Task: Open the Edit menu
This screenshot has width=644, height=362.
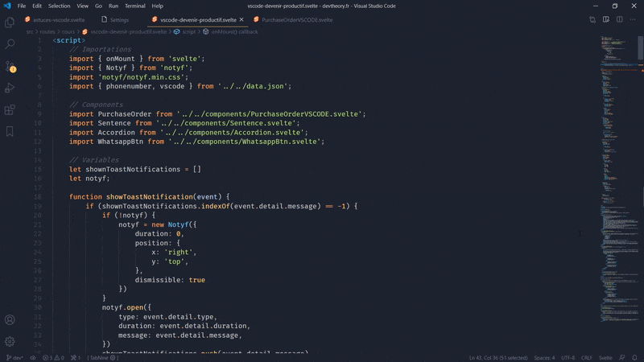Action: pyautogui.click(x=37, y=6)
